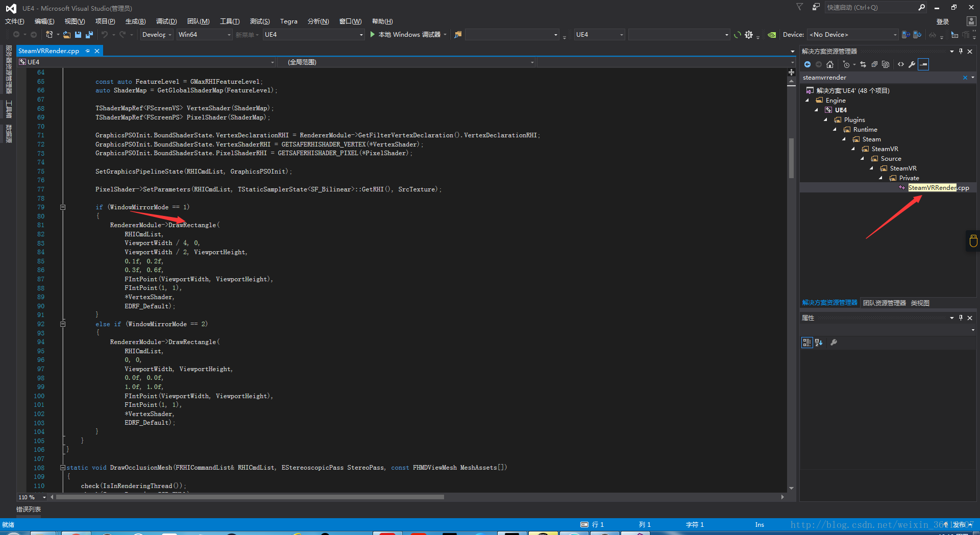Screen dimensions: 980x535
Task: Open the 文件(F) menu
Action: point(15,21)
